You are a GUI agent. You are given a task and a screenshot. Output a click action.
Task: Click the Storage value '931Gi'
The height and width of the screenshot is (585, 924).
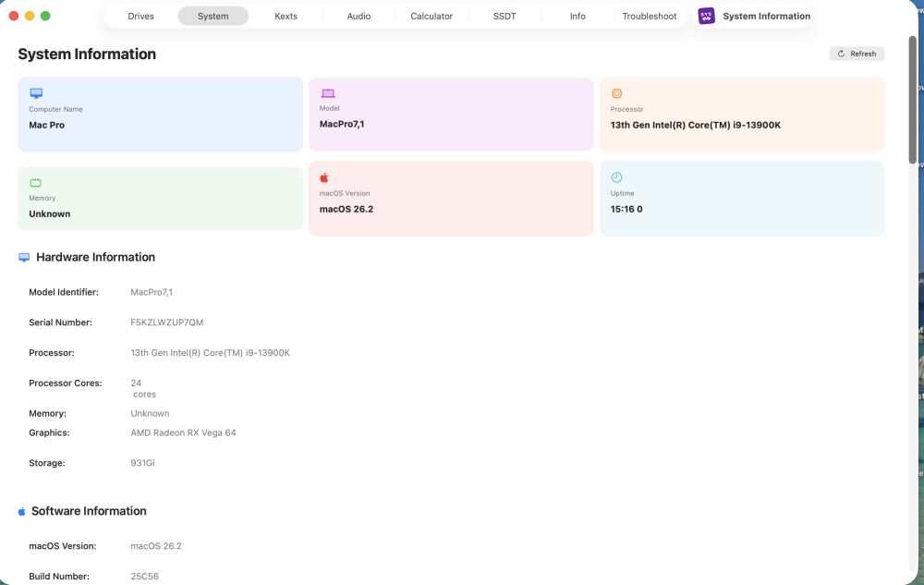coord(142,463)
